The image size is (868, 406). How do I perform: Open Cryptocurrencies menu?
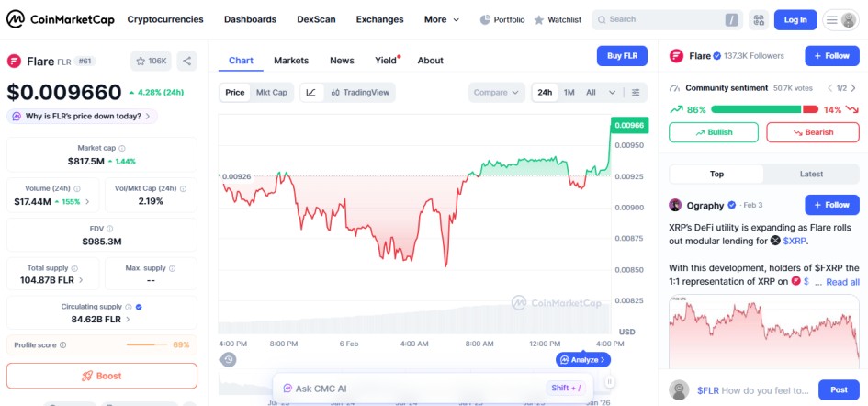point(165,19)
